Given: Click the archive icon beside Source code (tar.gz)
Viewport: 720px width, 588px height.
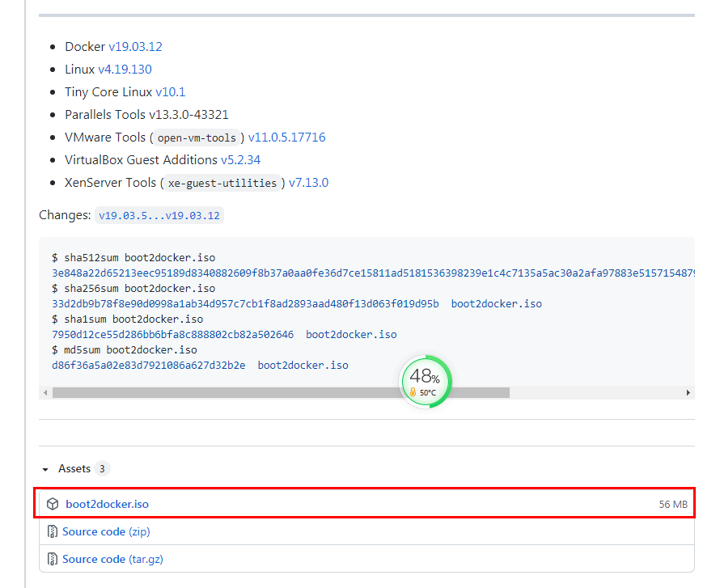Looking at the screenshot, I should [x=53, y=558].
